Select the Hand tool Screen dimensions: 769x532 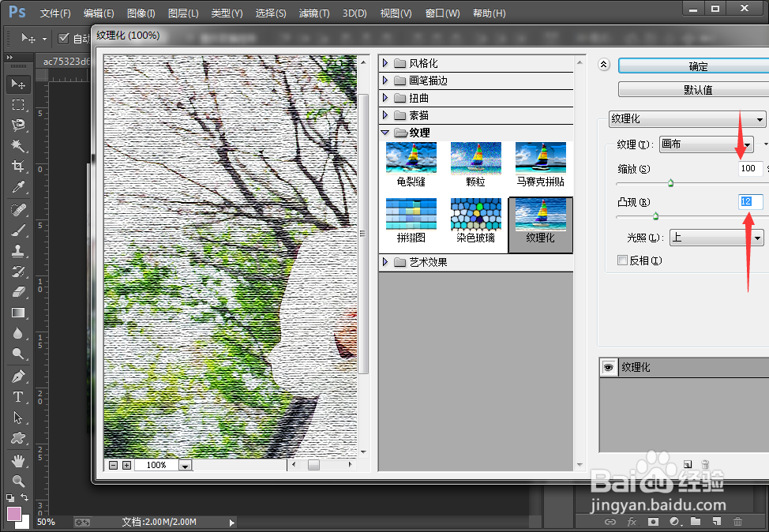[x=17, y=460]
